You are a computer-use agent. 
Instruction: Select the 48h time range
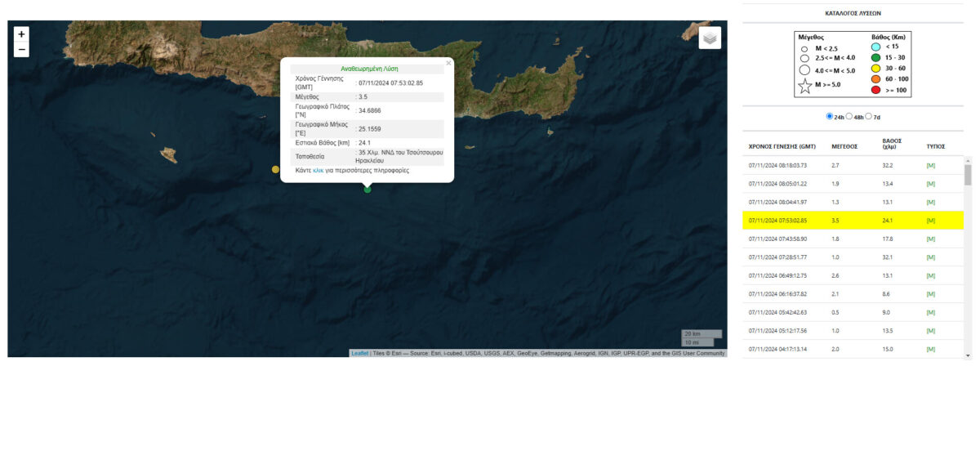(849, 117)
